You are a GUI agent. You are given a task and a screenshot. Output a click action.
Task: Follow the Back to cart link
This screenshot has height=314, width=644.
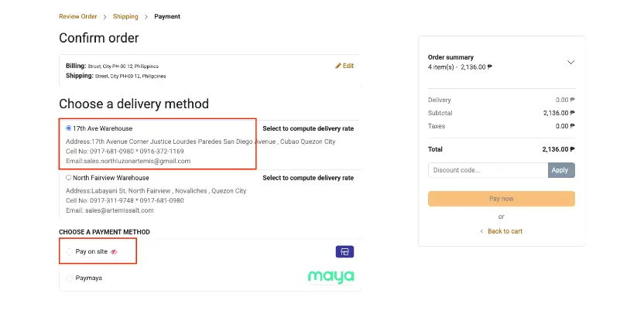(x=505, y=231)
